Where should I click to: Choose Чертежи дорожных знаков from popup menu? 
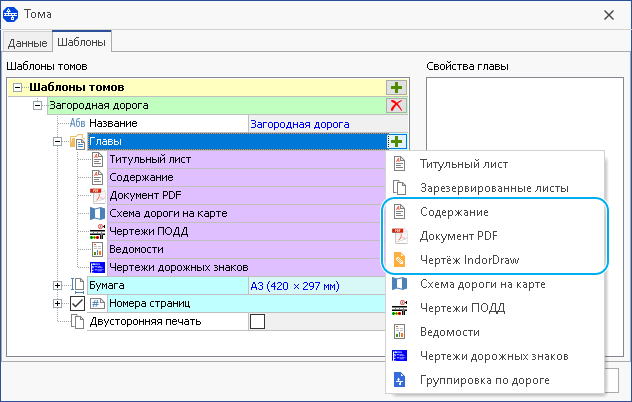(x=495, y=356)
